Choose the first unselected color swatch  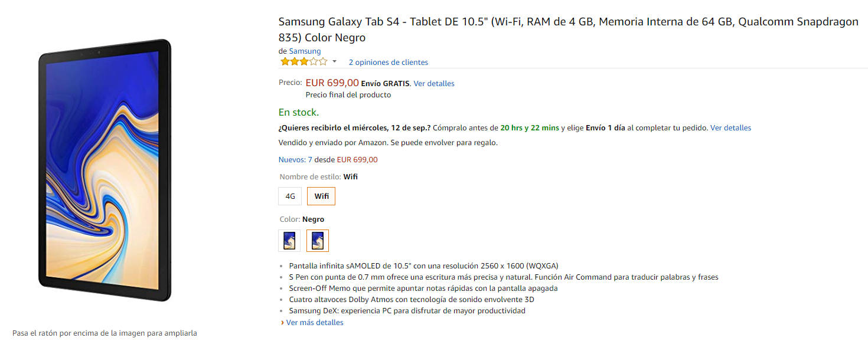click(289, 241)
